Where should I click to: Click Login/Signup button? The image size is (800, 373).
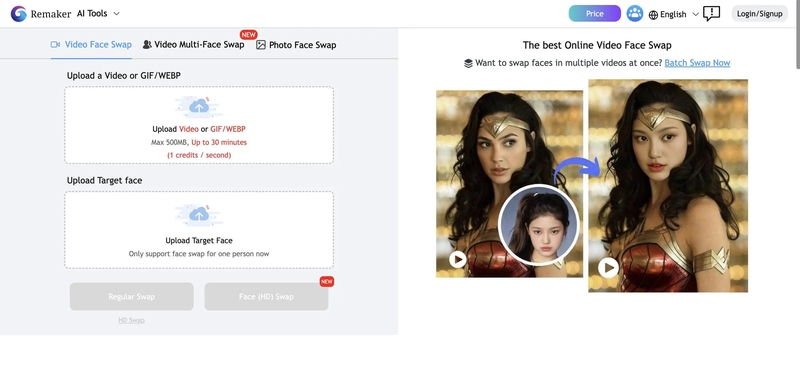[759, 14]
